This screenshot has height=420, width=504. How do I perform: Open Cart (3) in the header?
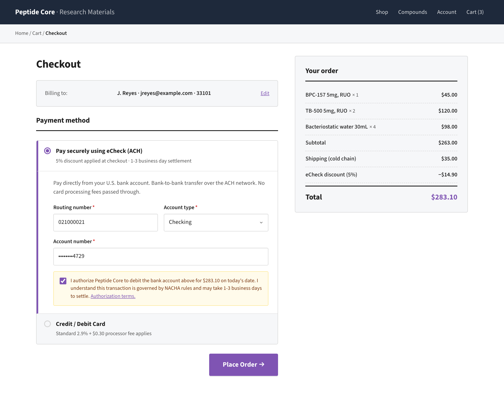coord(475,12)
